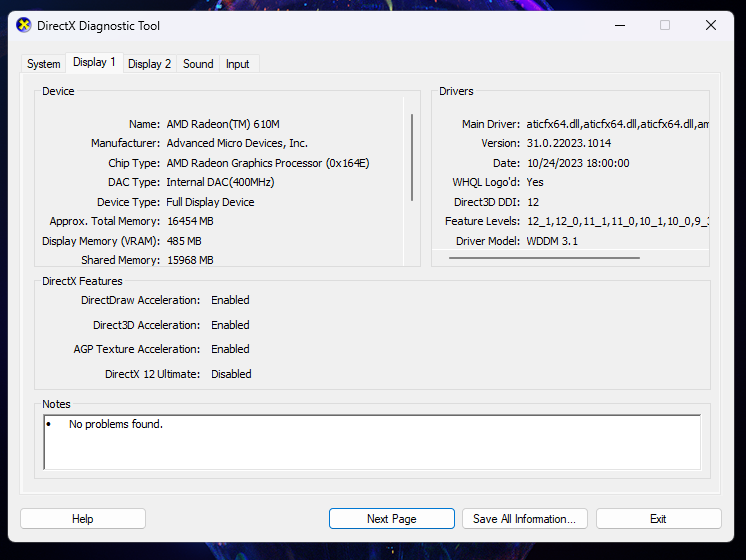Image resolution: width=746 pixels, height=560 pixels.
Task: Click WHQL Logo'd value Yes
Action: 535,182
